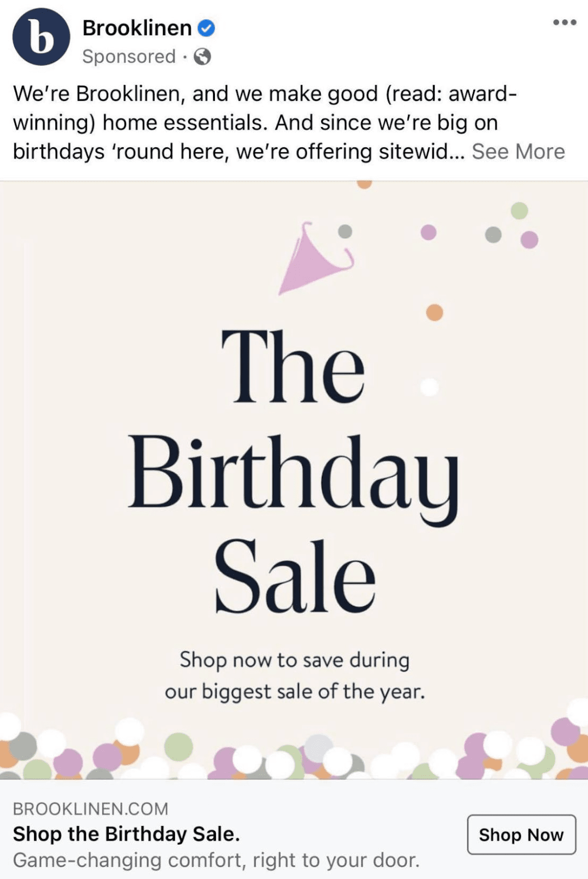
Task: Open the three-dot post options menu
Action: [565, 22]
